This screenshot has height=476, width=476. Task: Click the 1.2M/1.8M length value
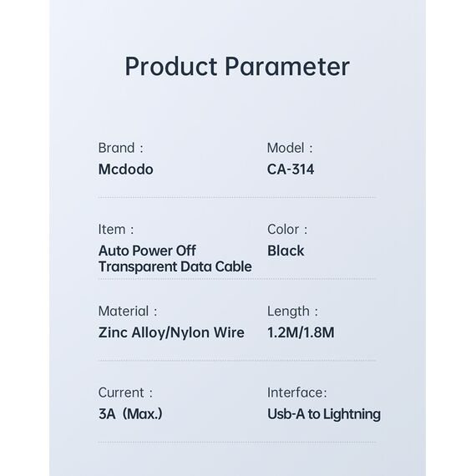(301, 332)
